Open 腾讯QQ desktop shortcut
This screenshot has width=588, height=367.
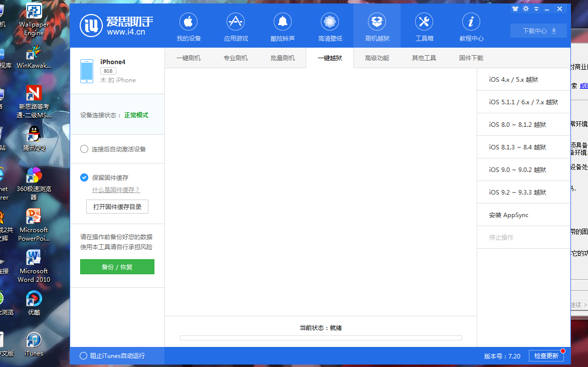[34, 139]
